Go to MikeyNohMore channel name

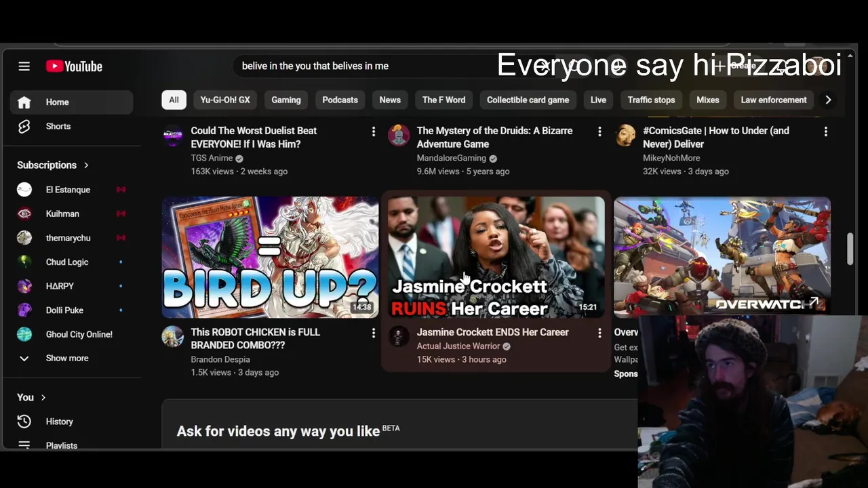671,158
